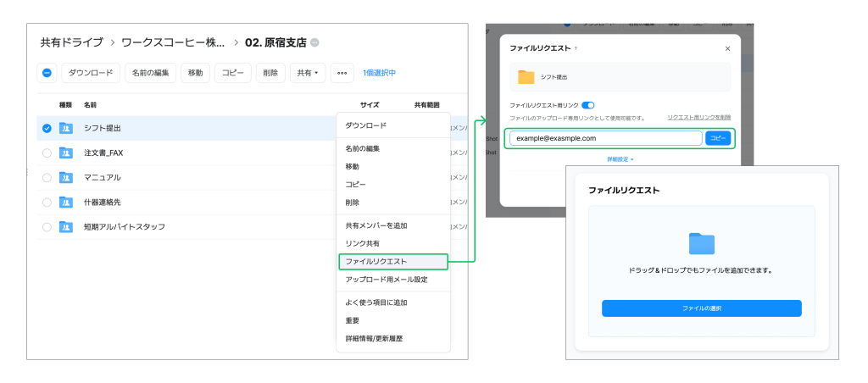This screenshot has height=383, width=868.
Task: Click the マニュアル shared folder icon
Action: pyautogui.click(x=65, y=178)
